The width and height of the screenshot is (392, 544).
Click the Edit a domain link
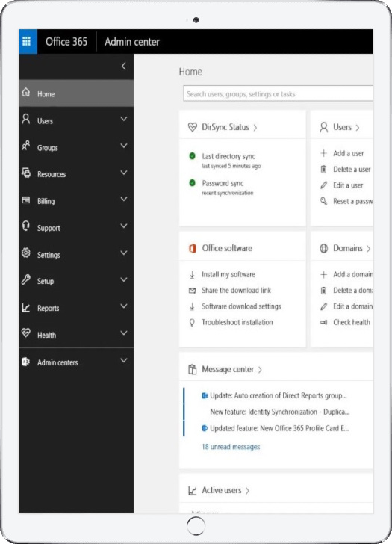point(353,306)
